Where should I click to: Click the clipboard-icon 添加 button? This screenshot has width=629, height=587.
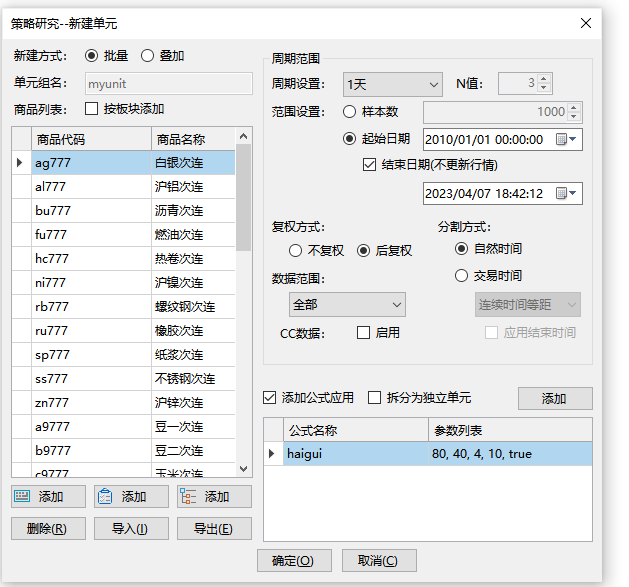tap(131, 497)
